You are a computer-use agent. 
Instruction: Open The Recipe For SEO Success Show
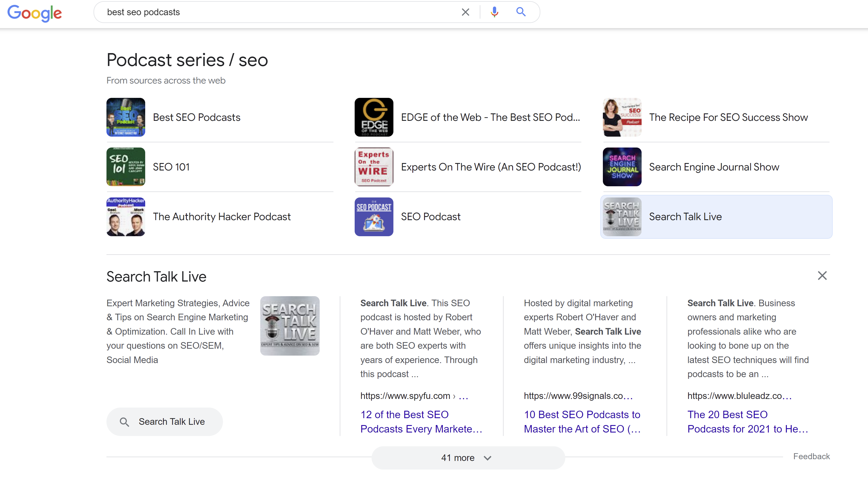point(728,117)
